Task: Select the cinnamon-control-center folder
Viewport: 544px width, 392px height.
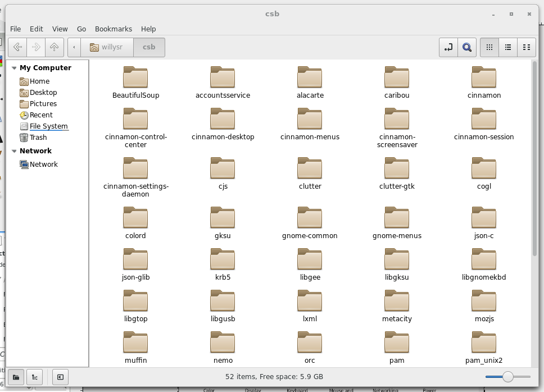Action: (135, 128)
